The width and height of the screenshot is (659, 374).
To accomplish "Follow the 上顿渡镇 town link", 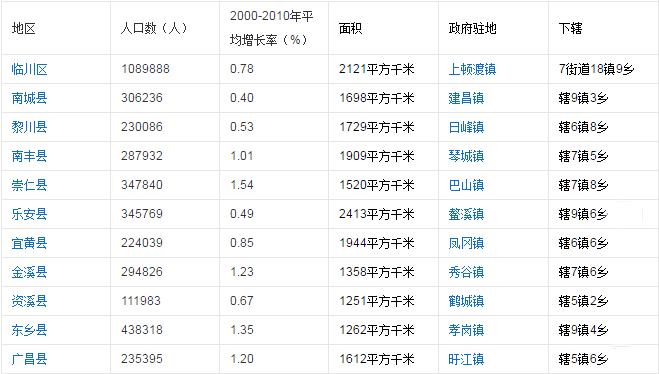I will pyautogui.click(x=472, y=69).
